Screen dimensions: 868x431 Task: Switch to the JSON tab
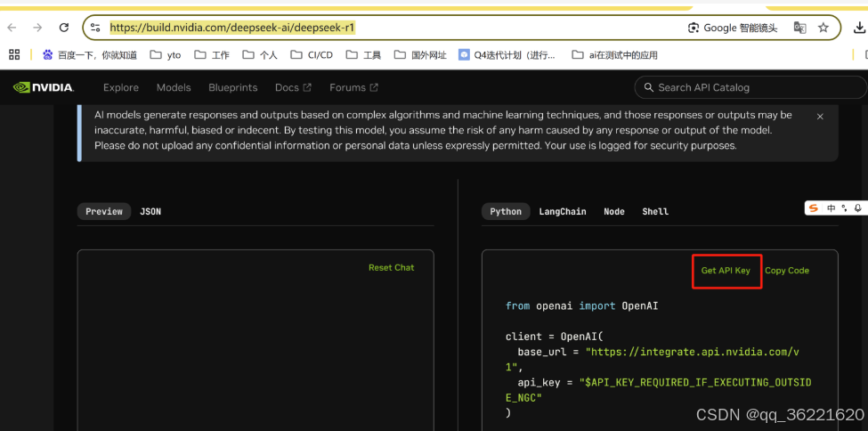(150, 212)
